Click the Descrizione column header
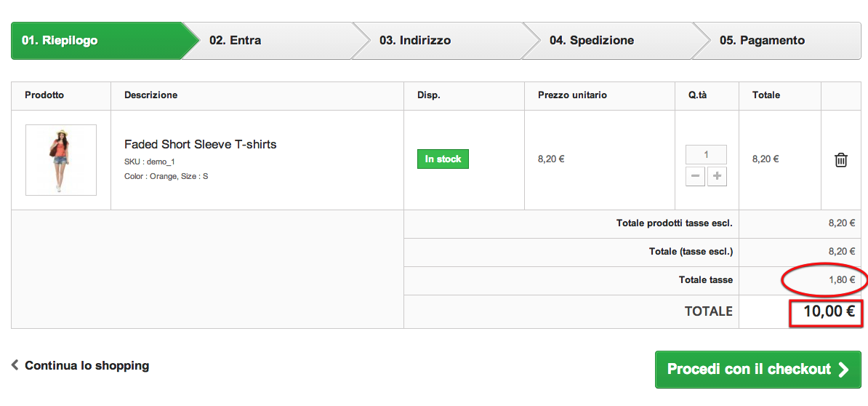Viewport: 868px width, 406px height. point(150,95)
